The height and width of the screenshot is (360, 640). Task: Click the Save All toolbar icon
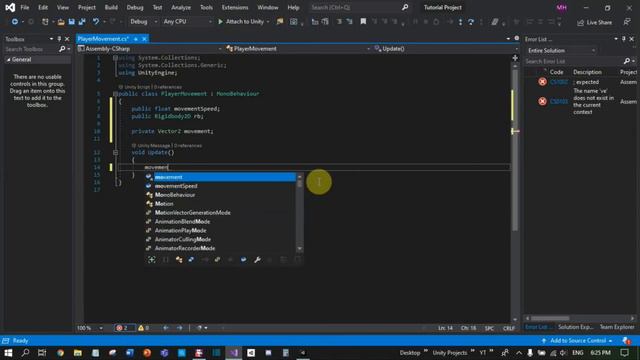pos(82,22)
